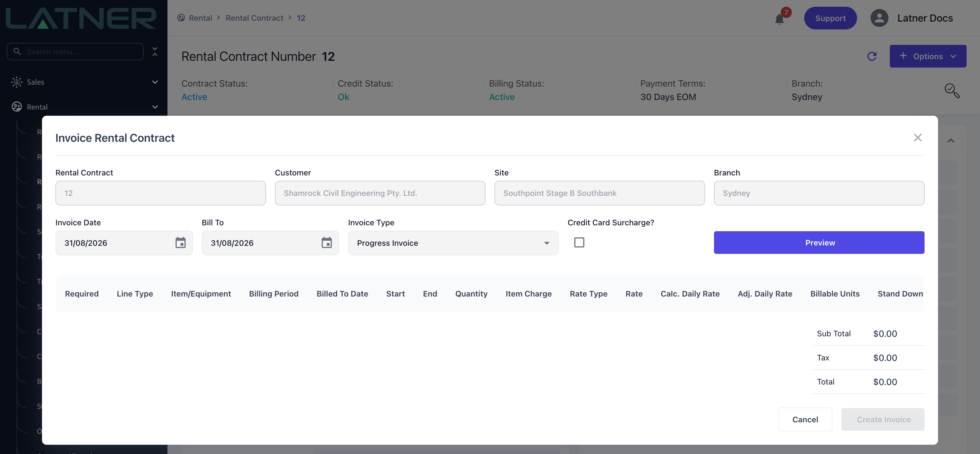Click the Cancel button
The image size is (980, 454).
pyautogui.click(x=805, y=419)
